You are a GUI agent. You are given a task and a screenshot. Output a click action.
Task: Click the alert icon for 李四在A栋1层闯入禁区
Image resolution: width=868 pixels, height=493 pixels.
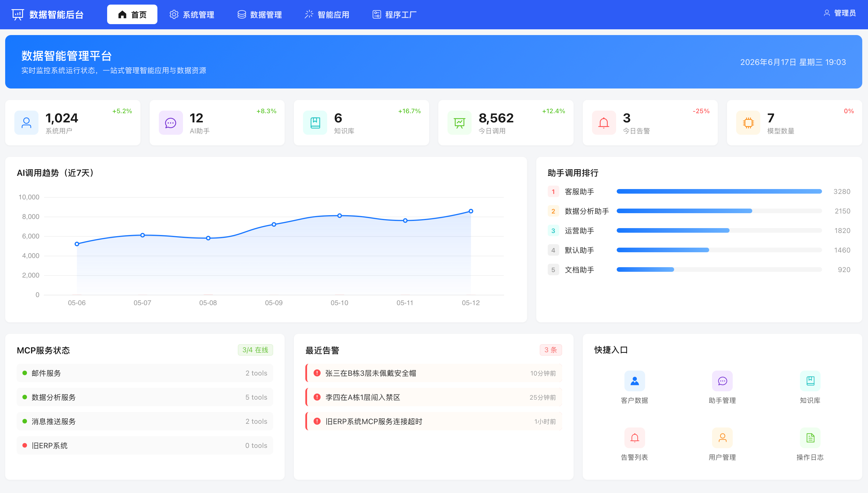[x=317, y=397]
